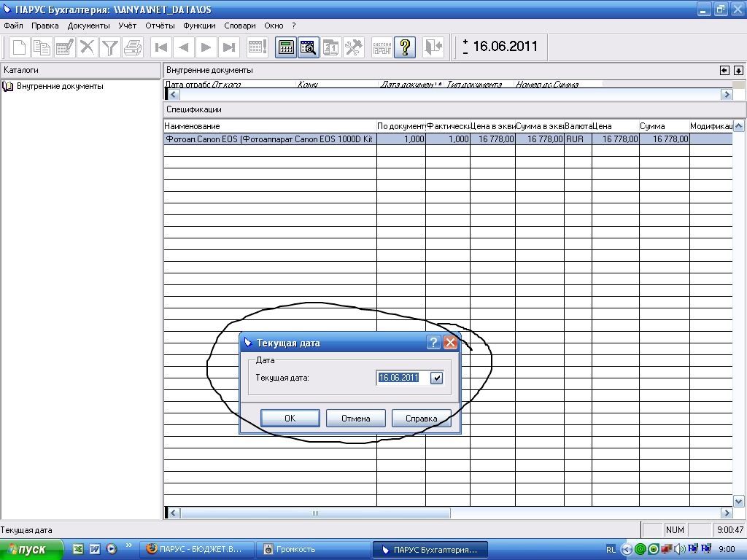Screen dimensions: 747x560
Task: Open the Словари menu
Action: pyautogui.click(x=239, y=26)
